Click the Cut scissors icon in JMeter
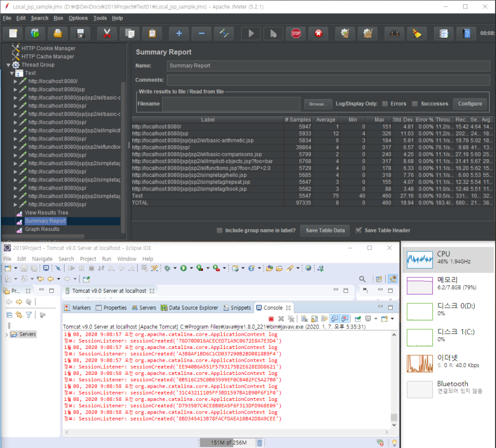 [107, 33]
